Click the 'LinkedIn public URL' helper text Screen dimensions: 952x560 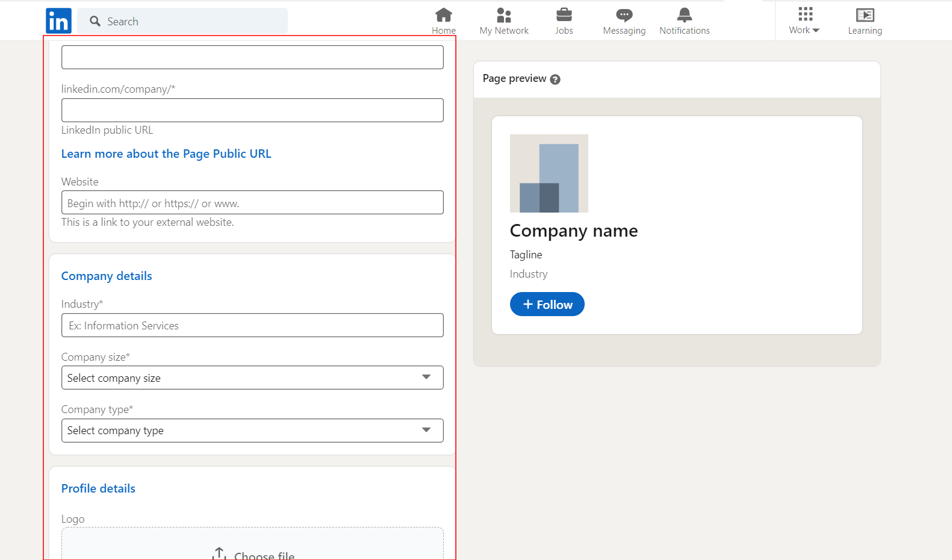(107, 130)
